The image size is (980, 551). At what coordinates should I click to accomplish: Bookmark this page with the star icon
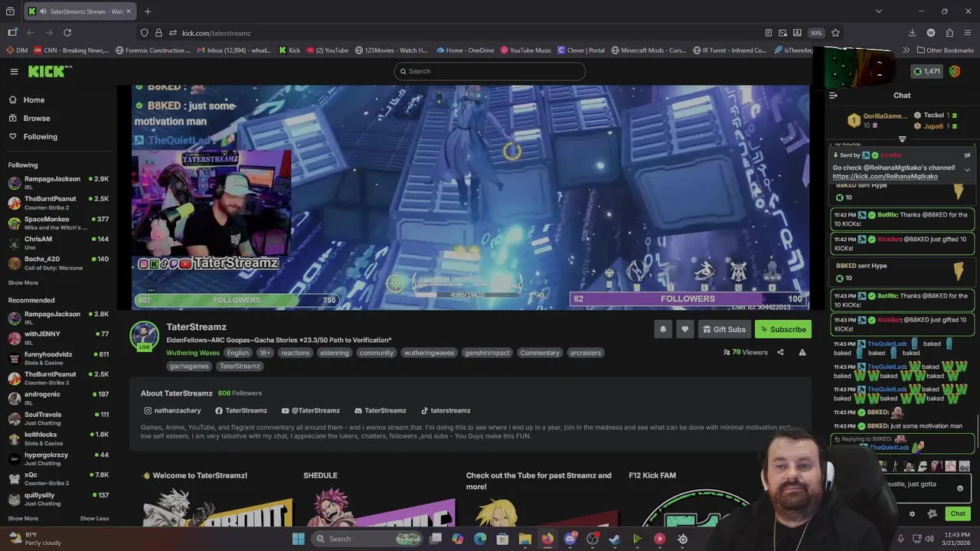click(x=835, y=33)
